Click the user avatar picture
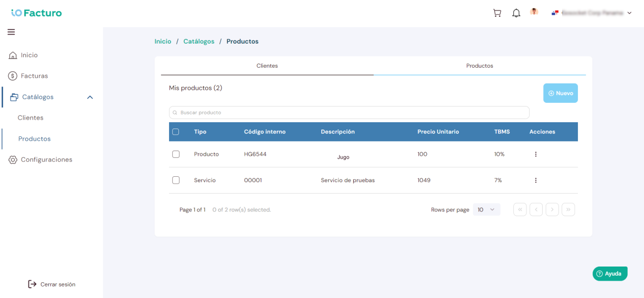This screenshot has width=644, height=298. 534,12
